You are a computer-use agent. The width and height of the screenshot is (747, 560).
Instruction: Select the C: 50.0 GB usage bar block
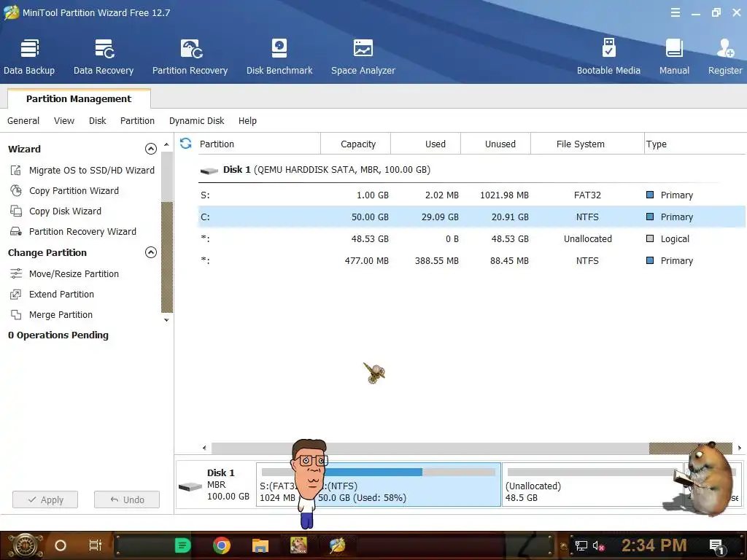pyautogui.click(x=407, y=484)
